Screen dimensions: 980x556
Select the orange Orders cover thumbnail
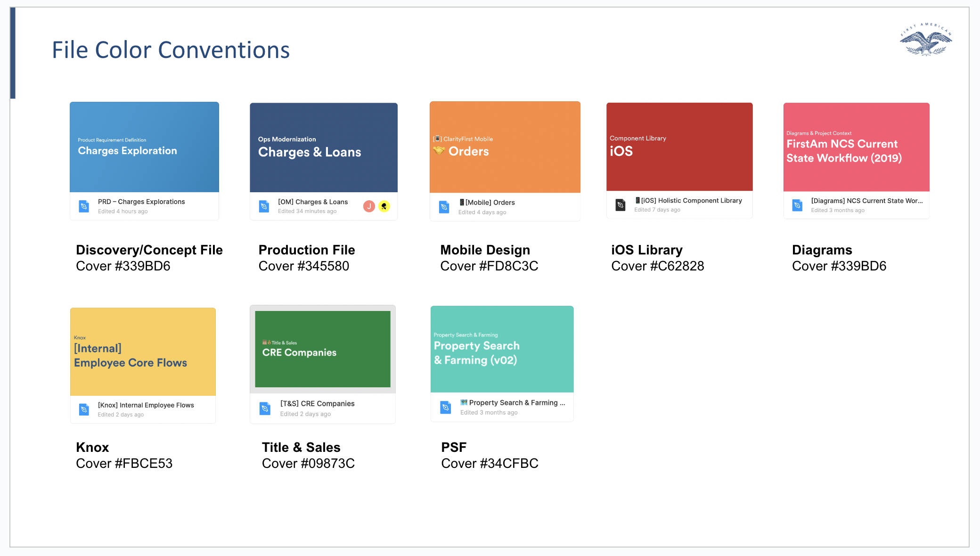505,147
